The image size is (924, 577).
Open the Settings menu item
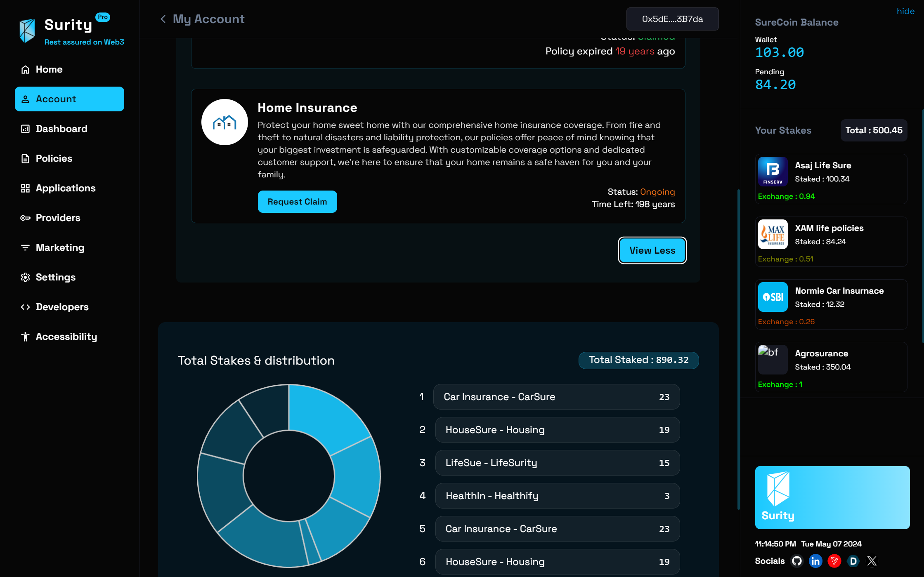click(55, 277)
